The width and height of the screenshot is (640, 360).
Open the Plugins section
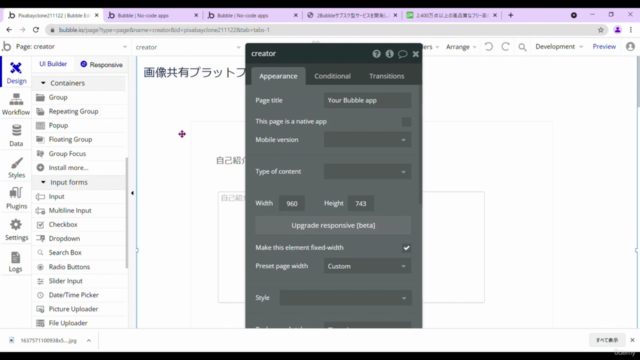pyautogui.click(x=16, y=198)
